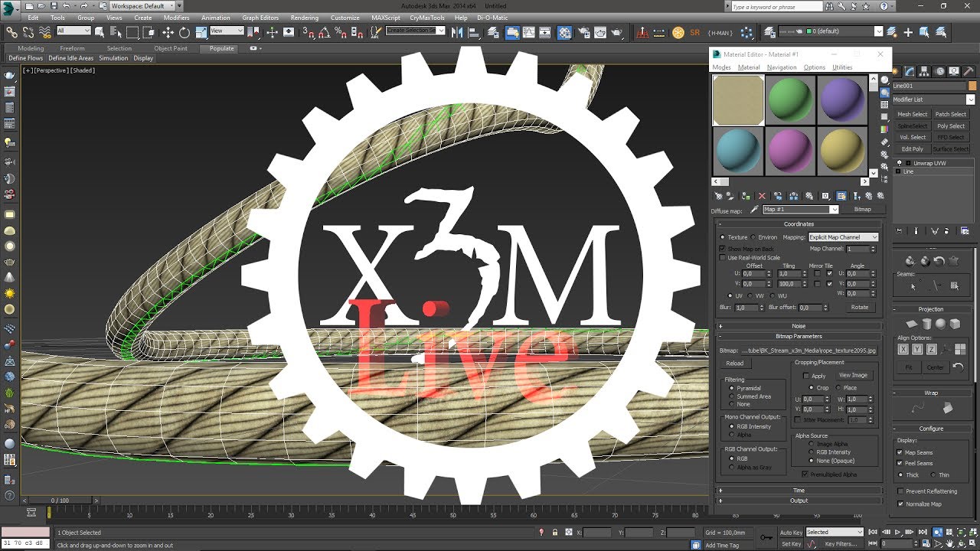Toggle the Angle Snap icon
Viewport: 980px width, 551px height.
point(324,32)
